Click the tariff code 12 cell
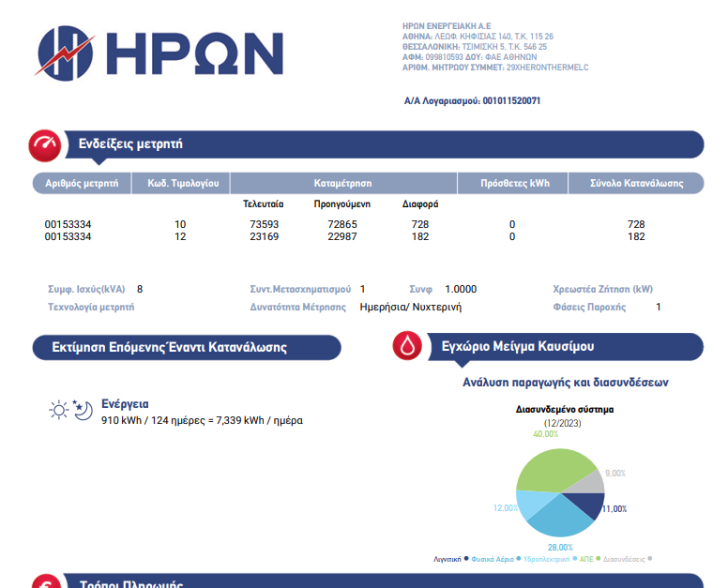The height and width of the screenshot is (588, 728). (x=180, y=236)
